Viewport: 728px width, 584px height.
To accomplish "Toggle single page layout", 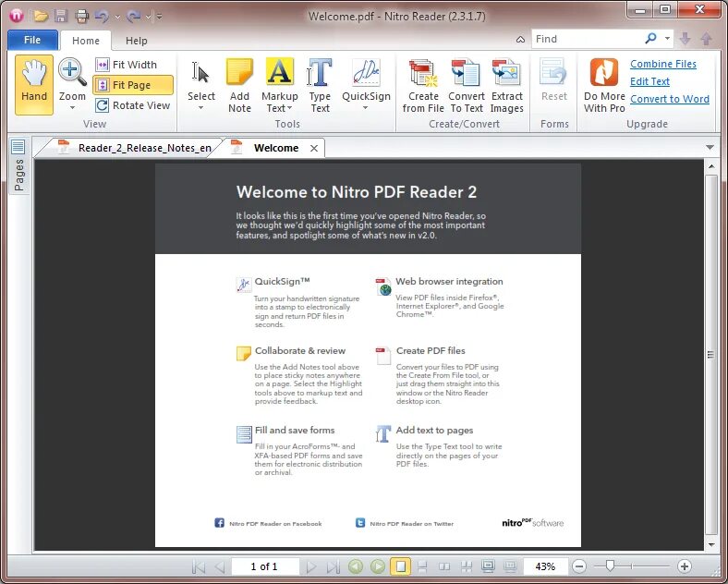I will click(400, 566).
